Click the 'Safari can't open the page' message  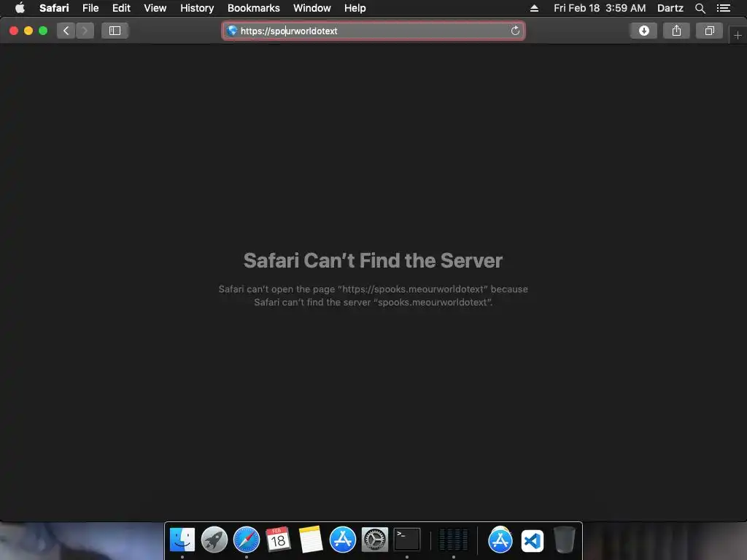(373, 295)
